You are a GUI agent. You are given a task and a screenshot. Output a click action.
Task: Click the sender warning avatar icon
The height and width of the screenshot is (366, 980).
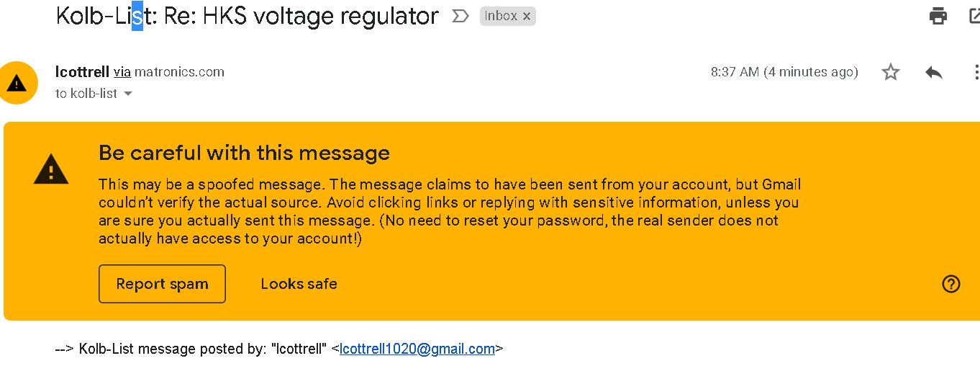click(17, 83)
